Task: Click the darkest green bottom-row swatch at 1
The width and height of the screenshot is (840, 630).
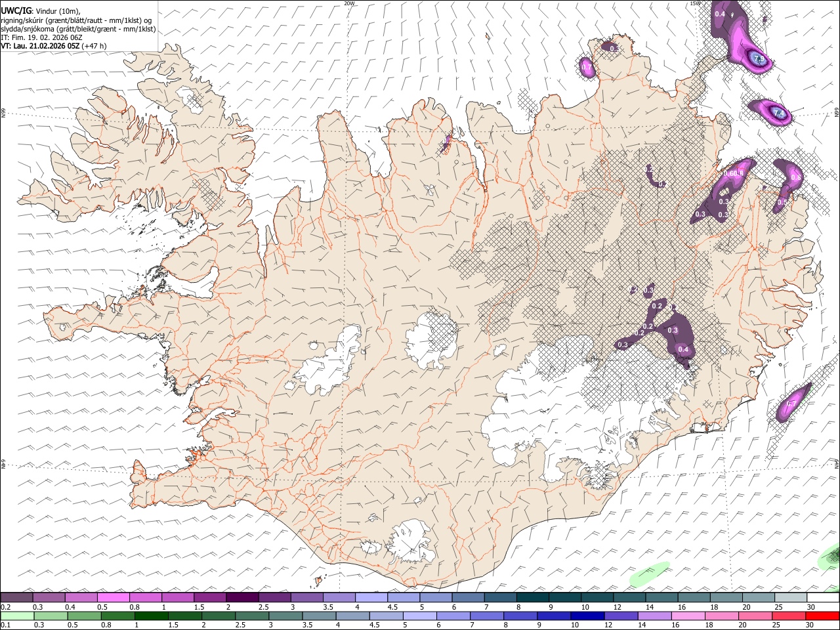Action: click(151, 616)
